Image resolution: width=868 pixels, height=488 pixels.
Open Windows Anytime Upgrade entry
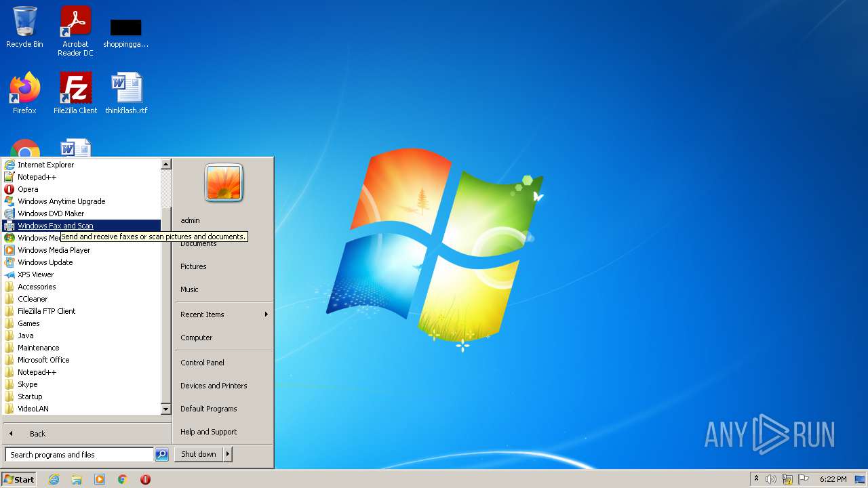coord(81,201)
